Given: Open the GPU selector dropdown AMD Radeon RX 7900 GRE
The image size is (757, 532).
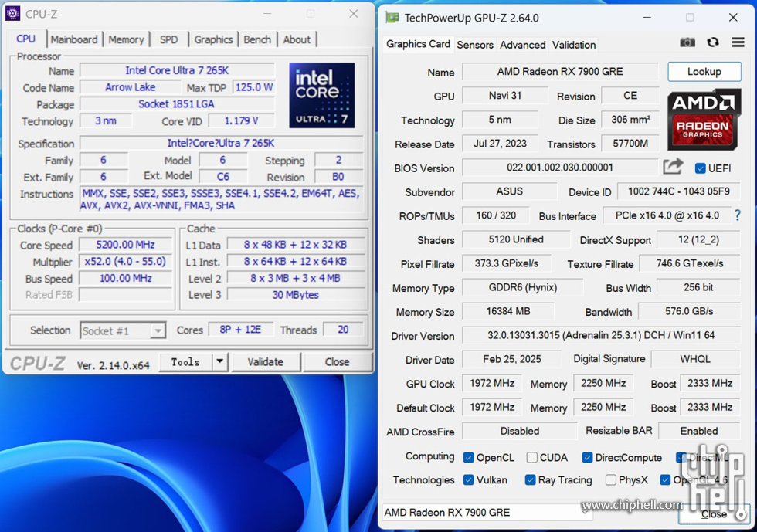Looking at the screenshot, I should 487,512.
